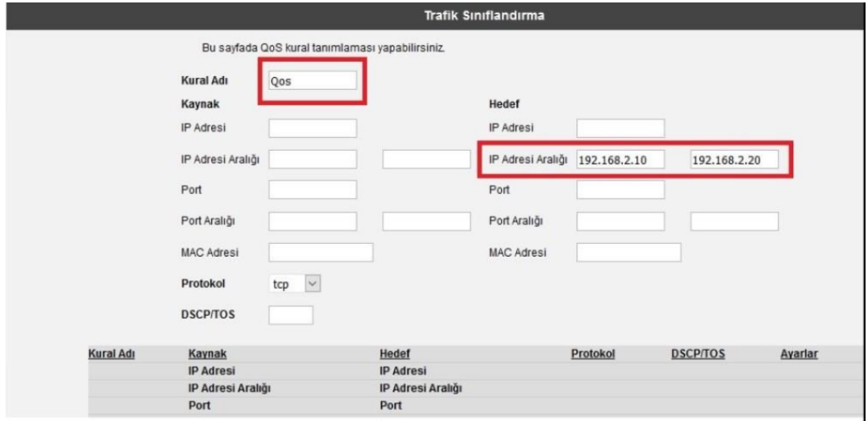Click the Hedef IP Adresi input field
The height and width of the screenshot is (421, 868).
click(620, 129)
